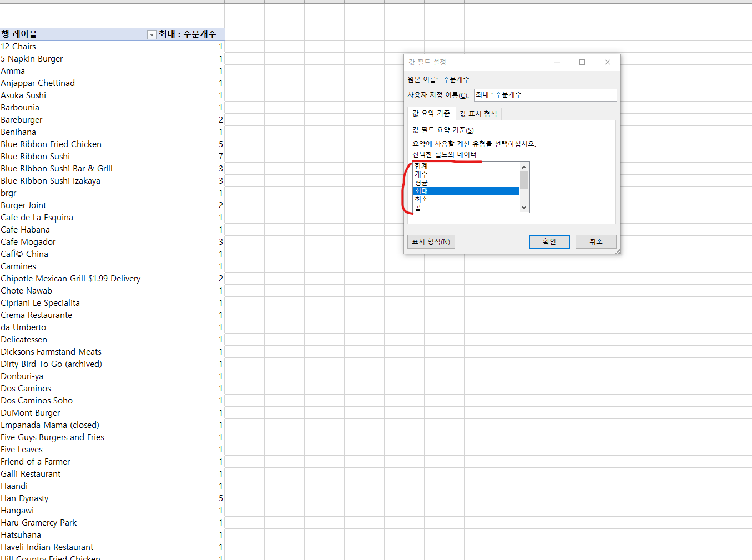Click the list scroll-up arrow

(524, 167)
